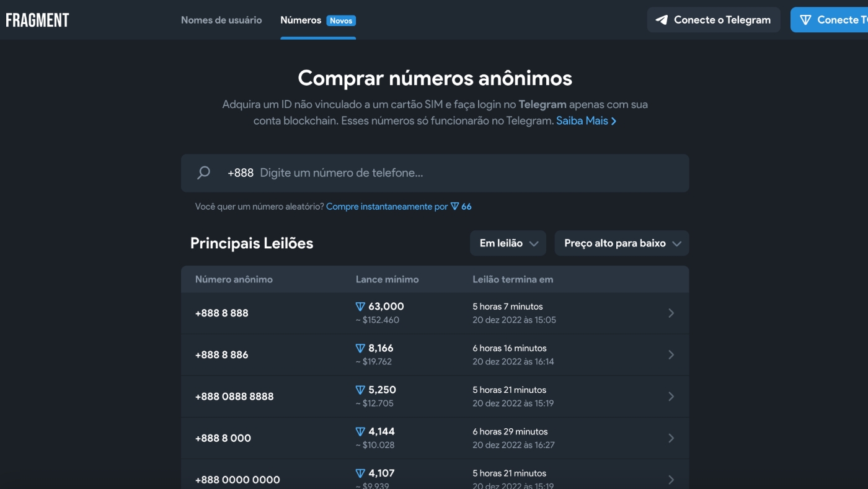Open the +888 0000 0000 row arrow

(x=671, y=480)
